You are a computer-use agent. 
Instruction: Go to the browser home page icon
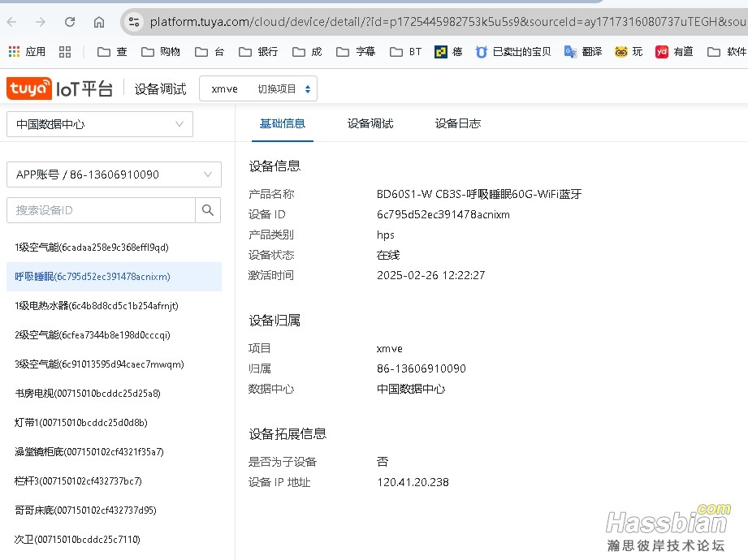(99, 22)
